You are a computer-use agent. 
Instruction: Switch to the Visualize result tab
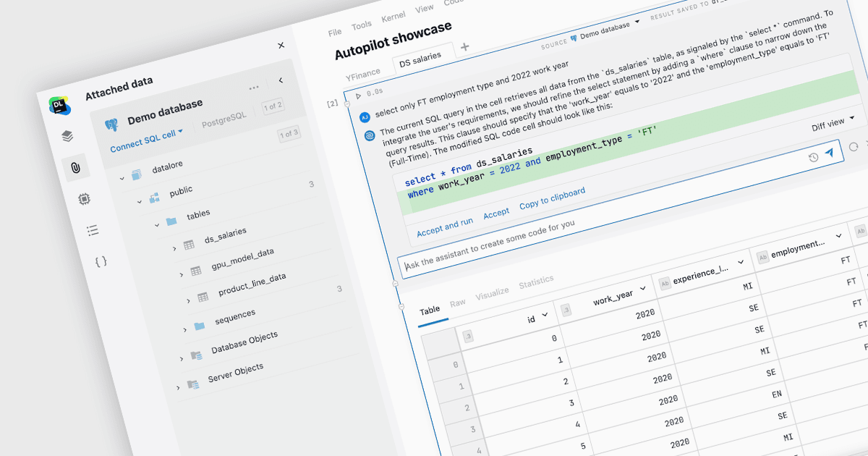(x=492, y=293)
